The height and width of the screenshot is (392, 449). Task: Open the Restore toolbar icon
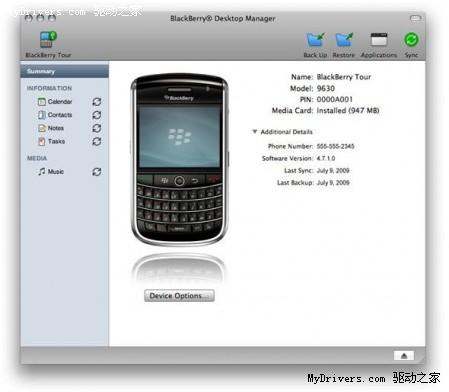(x=344, y=40)
